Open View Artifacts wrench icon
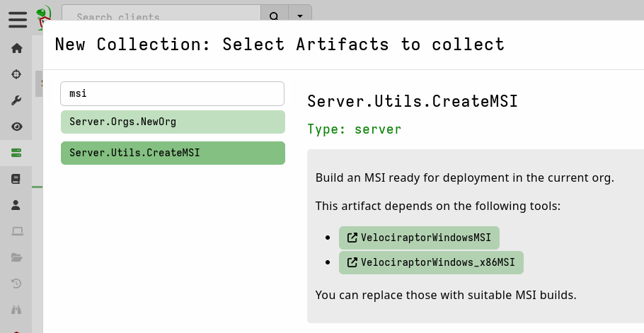644x333 pixels. click(17, 100)
